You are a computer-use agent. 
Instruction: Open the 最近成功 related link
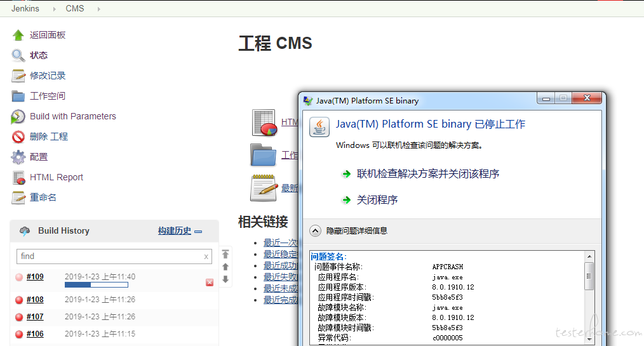click(281, 266)
